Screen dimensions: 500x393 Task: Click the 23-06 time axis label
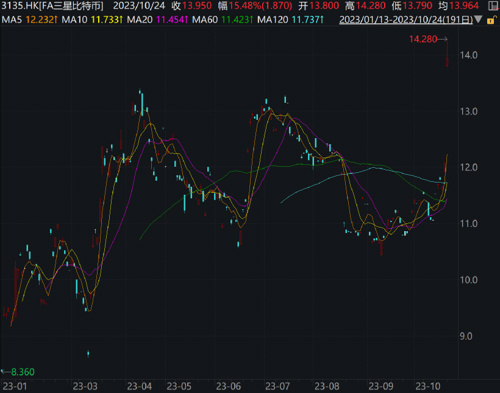[x=228, y=386]
